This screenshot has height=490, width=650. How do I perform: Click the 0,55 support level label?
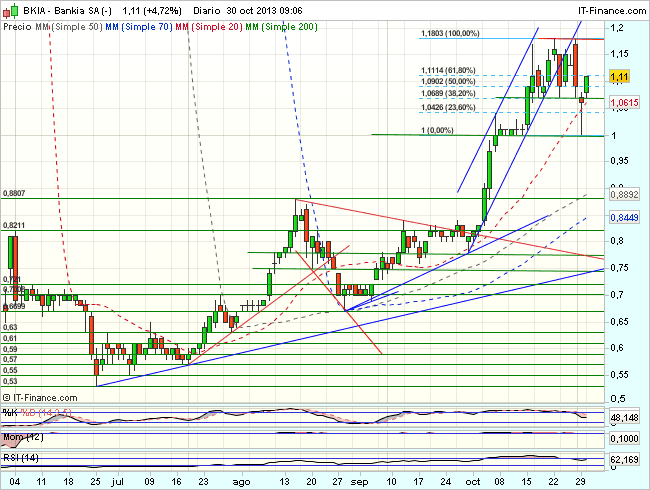pyautogui.click(x=10, y=370)
